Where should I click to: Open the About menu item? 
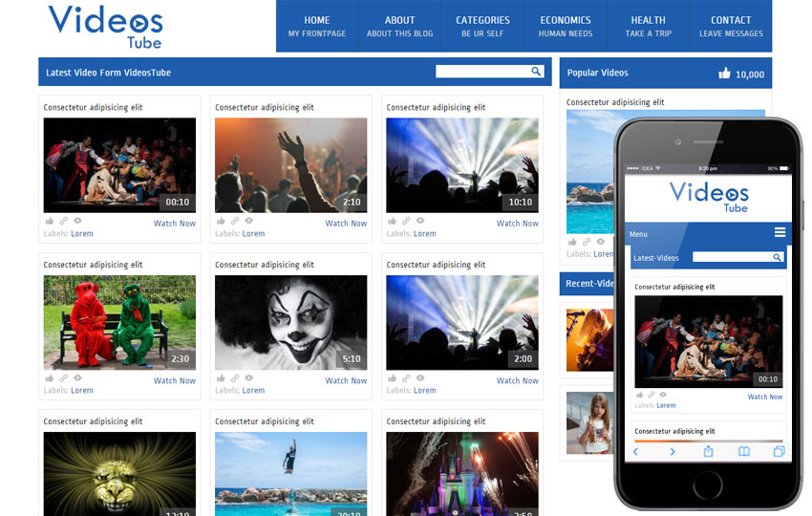click(399, 26)
